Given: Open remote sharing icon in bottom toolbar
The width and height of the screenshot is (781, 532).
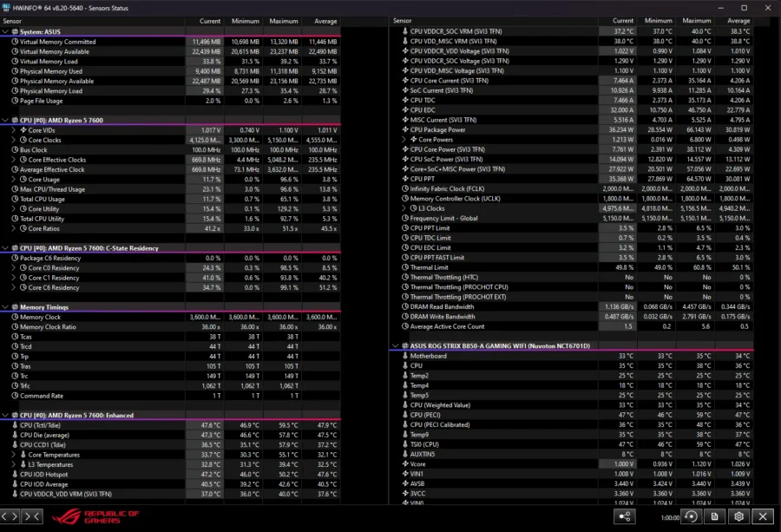Looking at the screenshot, I should point(625,516).
